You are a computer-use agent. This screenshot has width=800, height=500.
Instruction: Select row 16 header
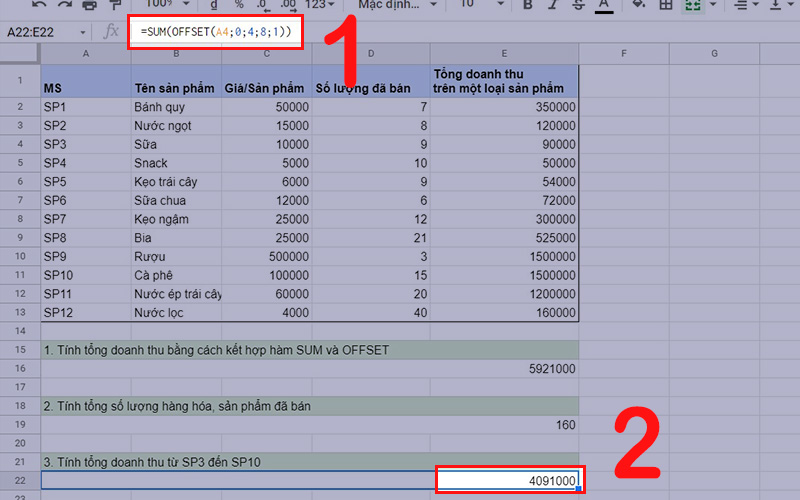pyautogui.click(x=20, y=368)
